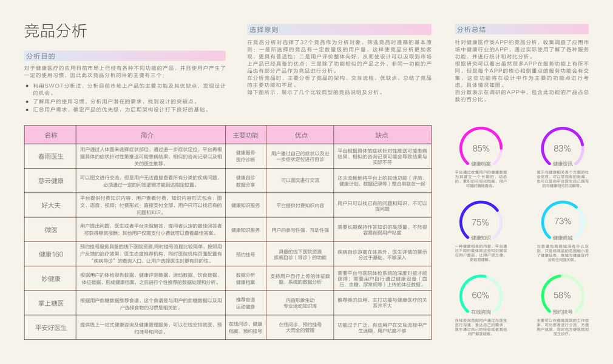The image size is (613, 364).
Task: Click 健康知识服务 cell in 好大夫 row
Action: [x=246, y=205]
